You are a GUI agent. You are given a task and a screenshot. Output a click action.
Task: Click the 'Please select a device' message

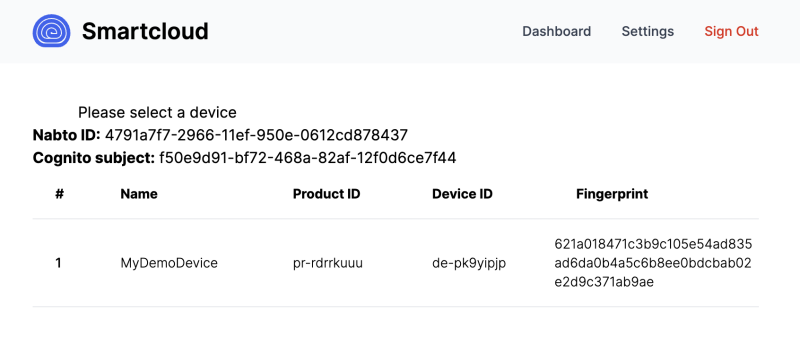(x=157, y=112)
